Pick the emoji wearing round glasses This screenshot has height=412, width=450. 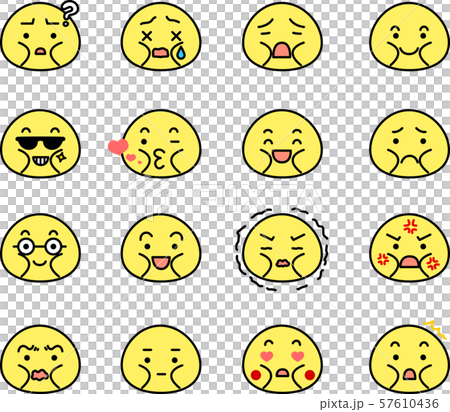[40, 248]
